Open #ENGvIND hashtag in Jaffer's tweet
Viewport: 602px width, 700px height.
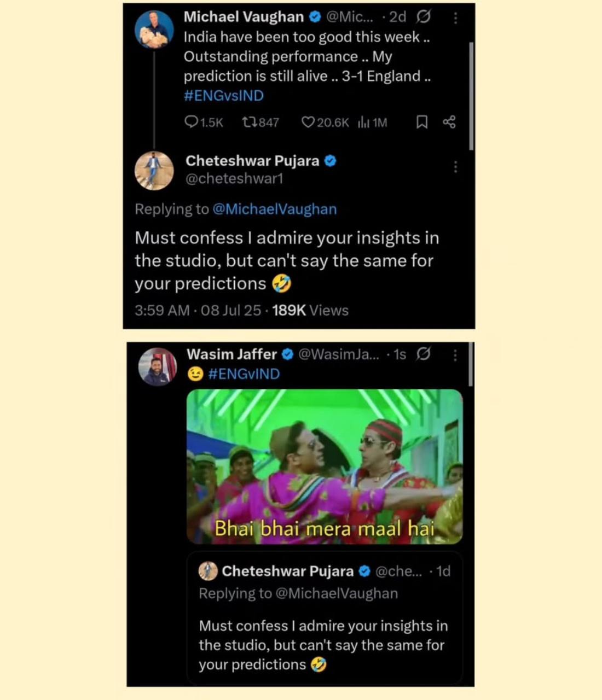tap(244, 374)
